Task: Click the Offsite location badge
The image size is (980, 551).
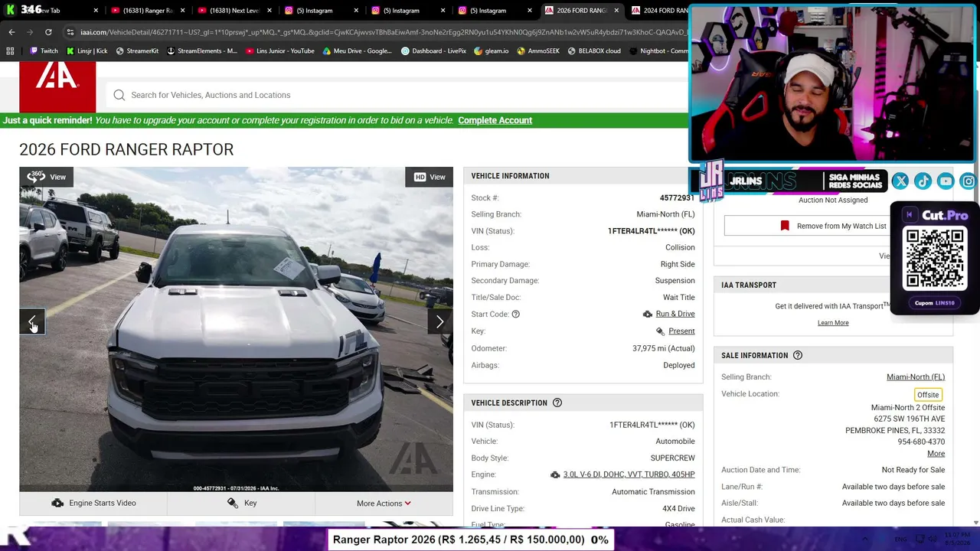Action: (928, 395)
